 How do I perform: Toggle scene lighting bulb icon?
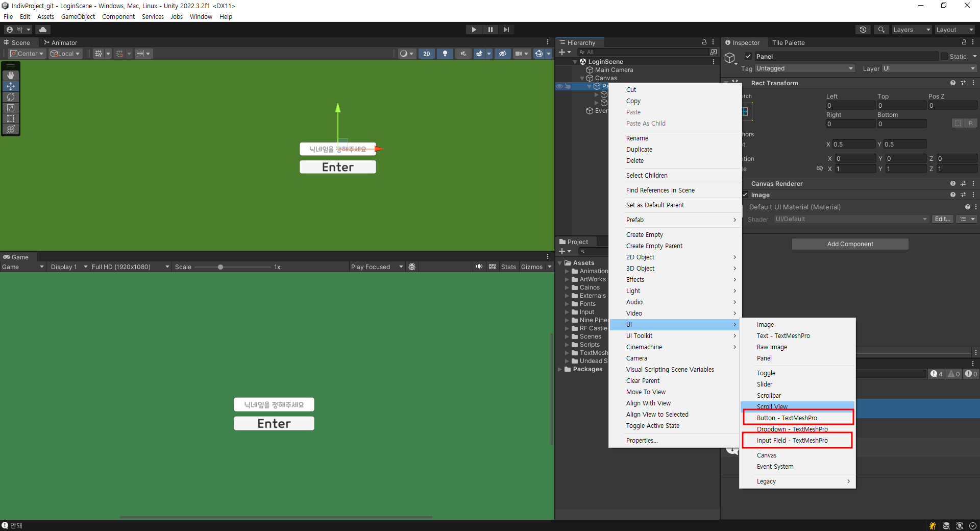(445, 54)
